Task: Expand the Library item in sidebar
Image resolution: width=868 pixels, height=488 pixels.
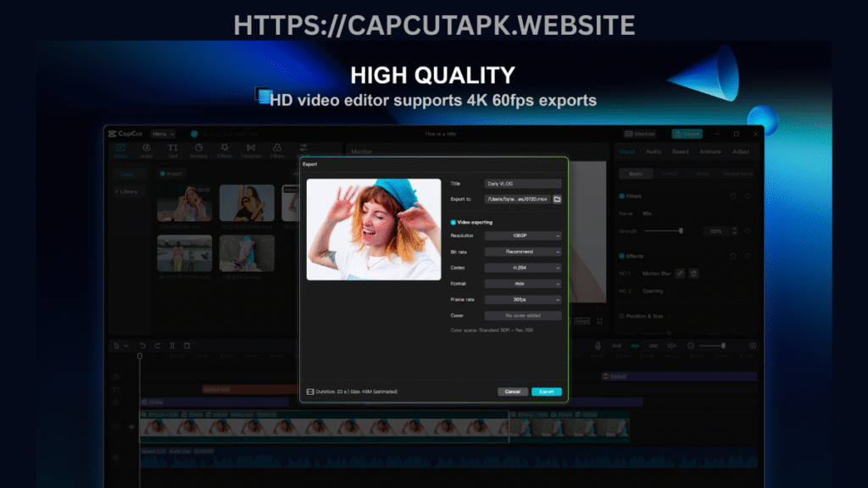Action: 127,191
